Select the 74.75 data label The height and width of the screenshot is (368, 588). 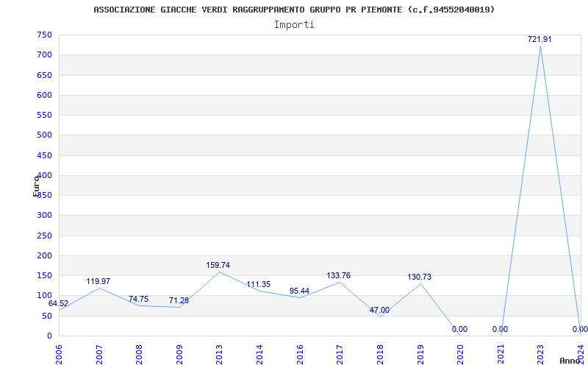pos(138,299)
